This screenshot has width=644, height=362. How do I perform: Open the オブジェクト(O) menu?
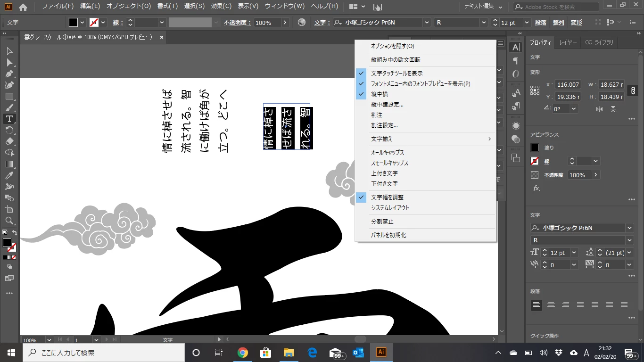point(129,7)
